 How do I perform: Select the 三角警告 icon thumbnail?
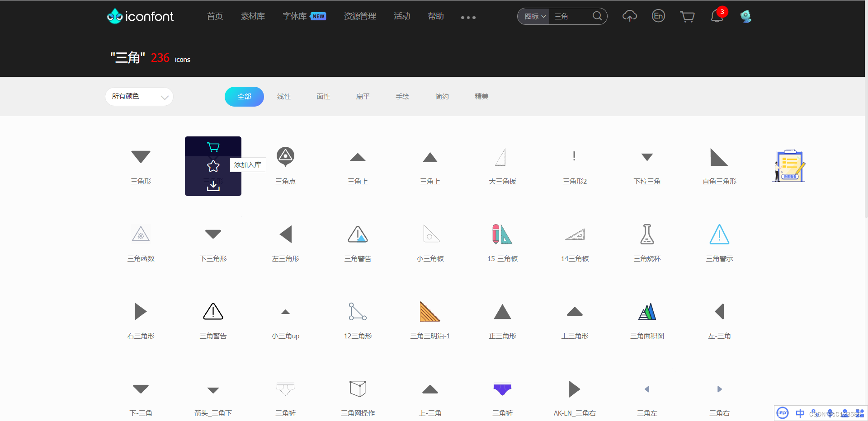click(358, 234)
